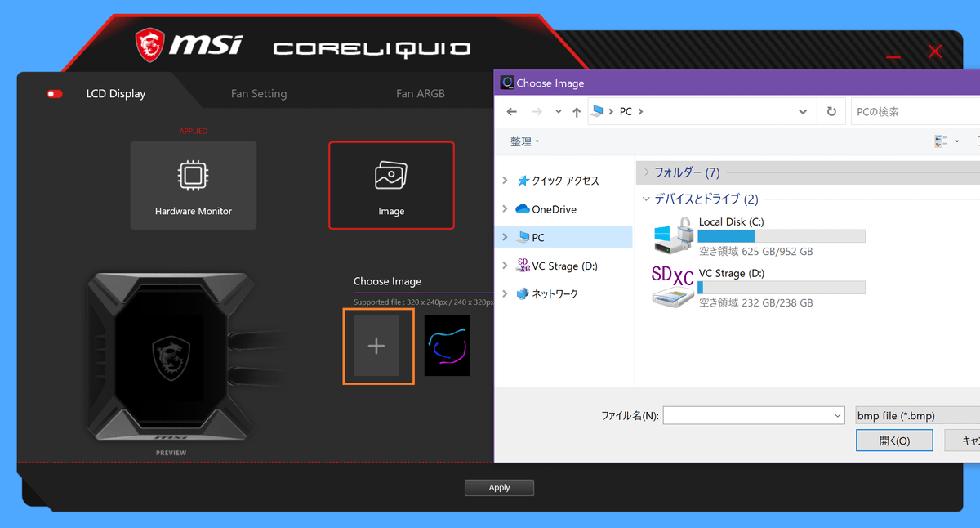Toggle the red LCD Display switch
The height and width of the screenshot is (528, 980).
(x=55, y=94)
